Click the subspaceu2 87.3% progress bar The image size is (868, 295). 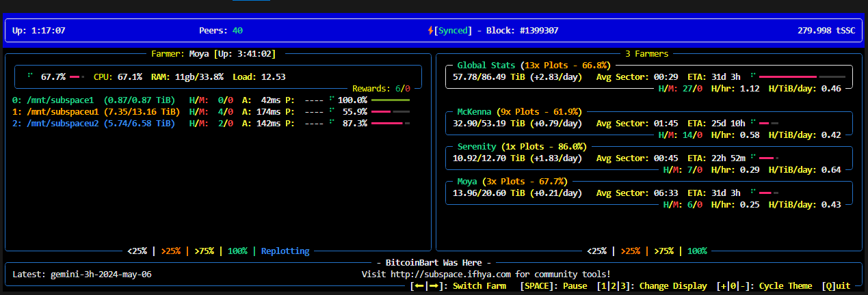390,123
